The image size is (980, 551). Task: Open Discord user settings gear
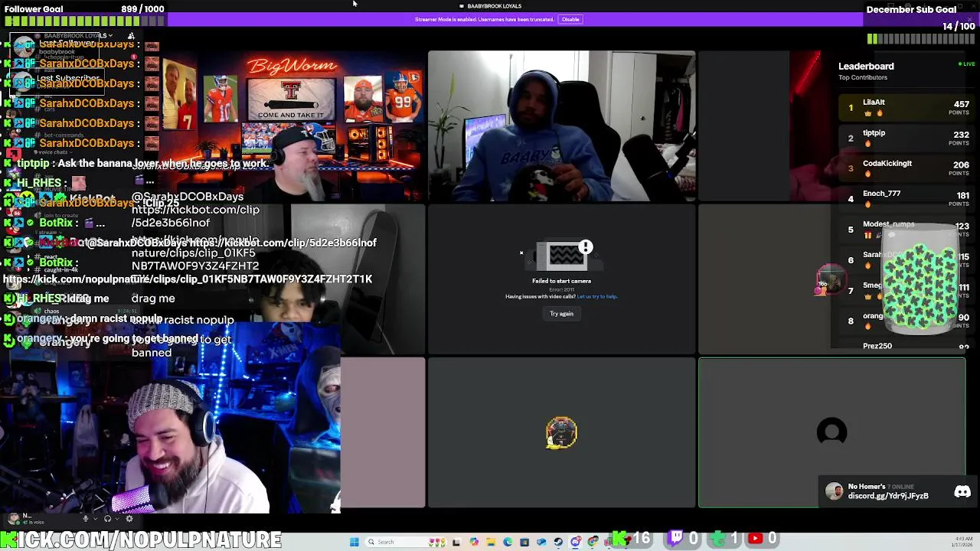[x=129, y=519]
